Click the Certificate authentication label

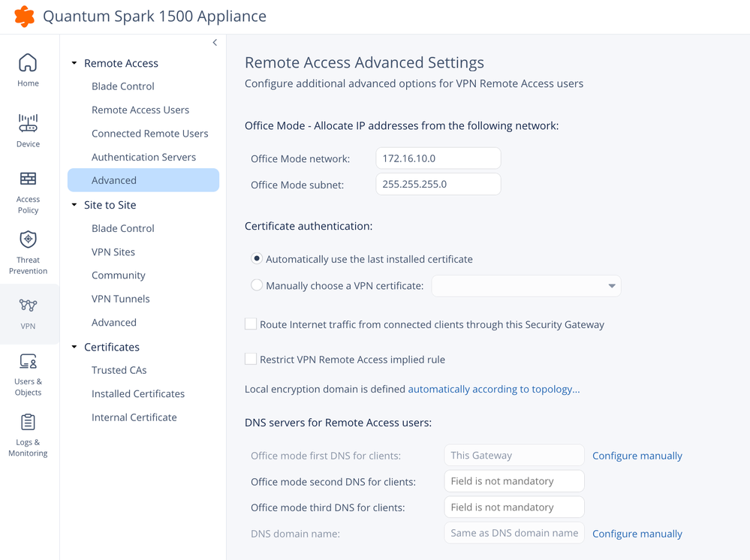pos(309,226)
